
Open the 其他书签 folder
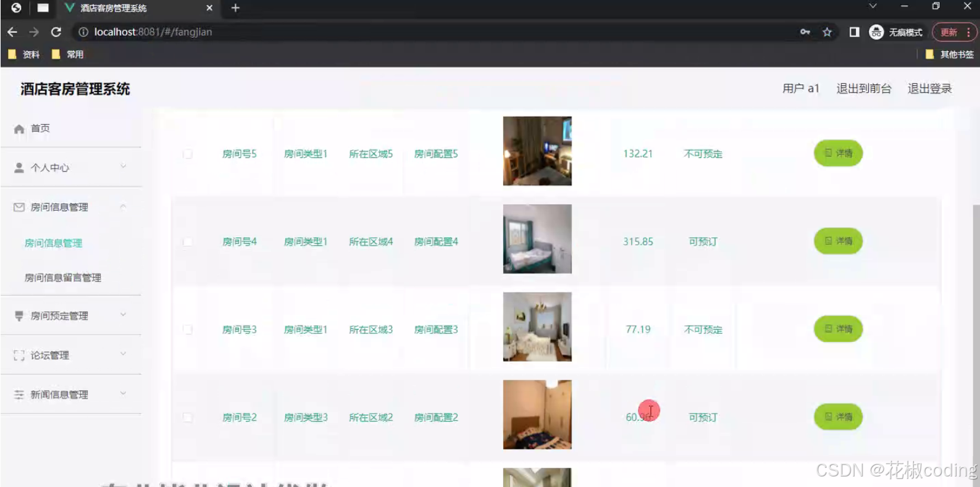[x=949, y=54]
